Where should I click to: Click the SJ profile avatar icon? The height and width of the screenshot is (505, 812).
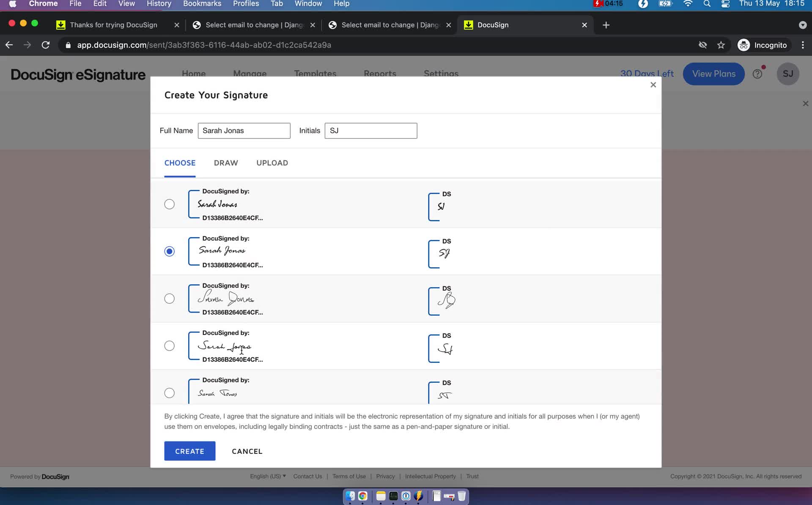(788, 73)
